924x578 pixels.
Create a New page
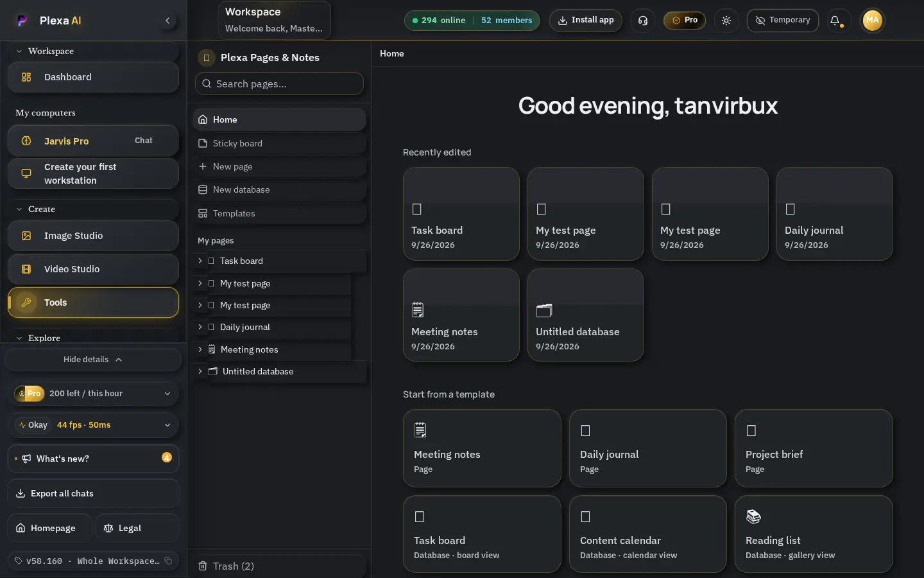pyautogui.click(x=279, y=166)
